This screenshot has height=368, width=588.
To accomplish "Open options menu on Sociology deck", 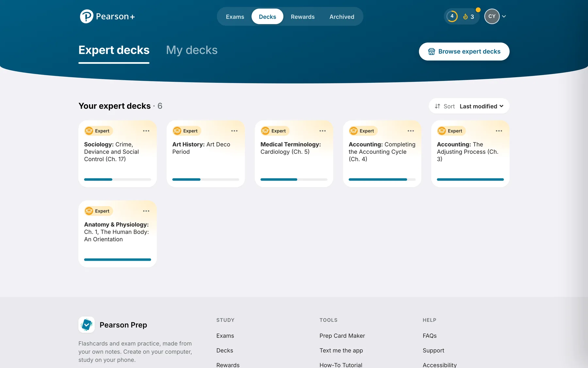I will coord(146,131).
